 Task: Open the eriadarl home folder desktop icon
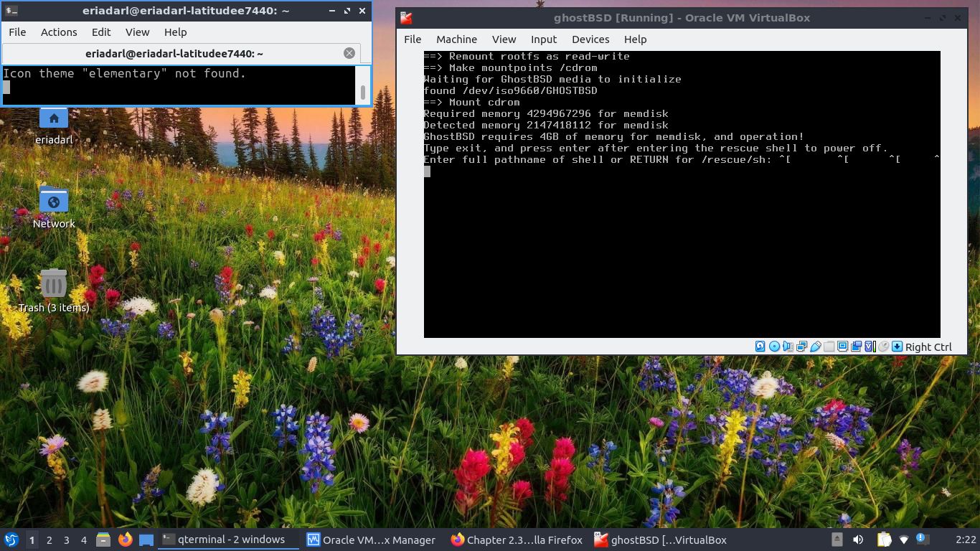[x=54, y=126]
